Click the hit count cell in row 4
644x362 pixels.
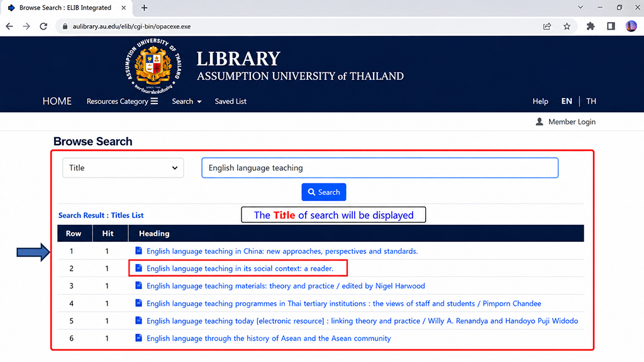click(107, 304)
